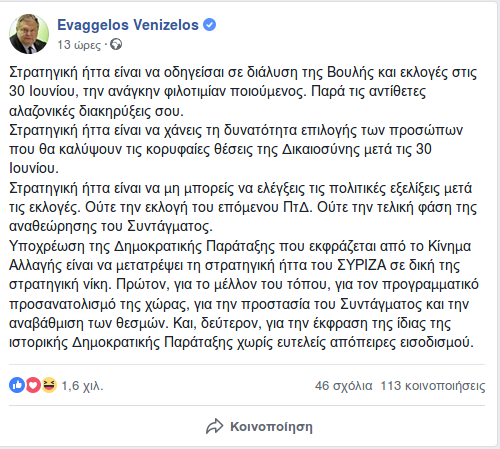Click the blue verified badge icon

click(x=210, y=25)
